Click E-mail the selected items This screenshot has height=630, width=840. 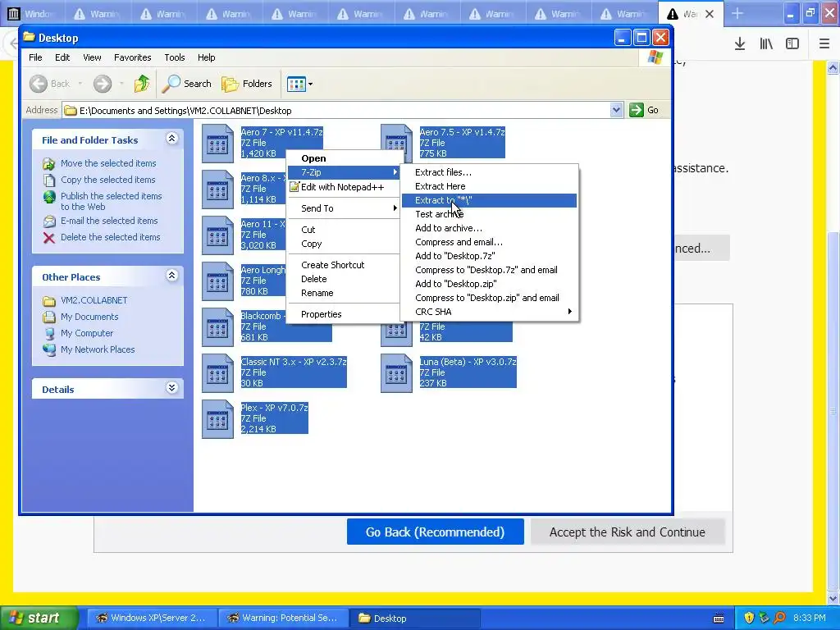point(109,220)
